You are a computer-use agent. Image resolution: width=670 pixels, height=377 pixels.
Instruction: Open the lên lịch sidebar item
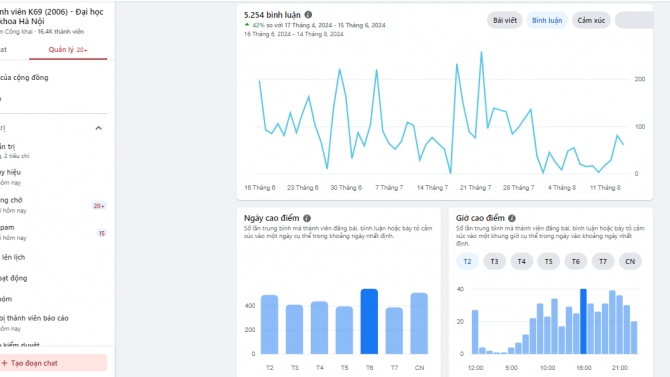(53, 257)
